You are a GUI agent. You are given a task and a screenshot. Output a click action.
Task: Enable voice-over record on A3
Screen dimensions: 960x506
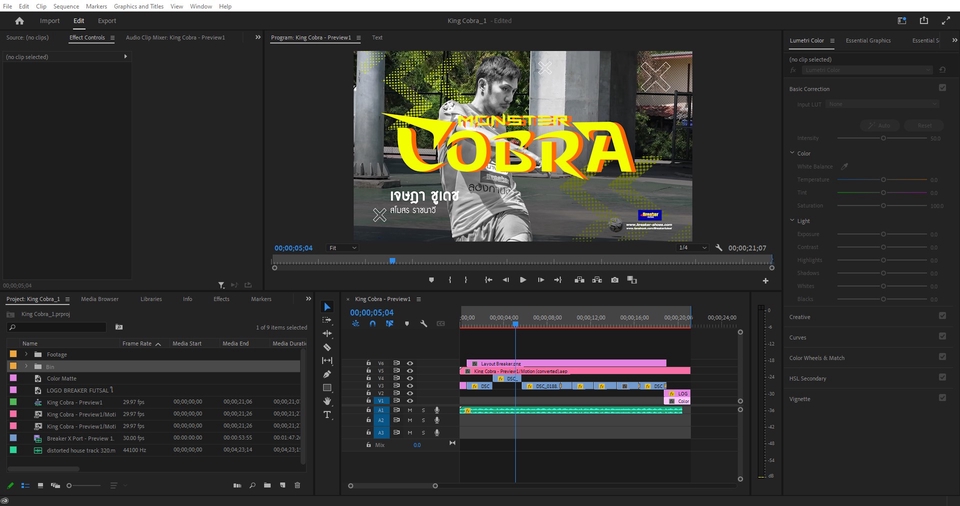click(437, 432)
